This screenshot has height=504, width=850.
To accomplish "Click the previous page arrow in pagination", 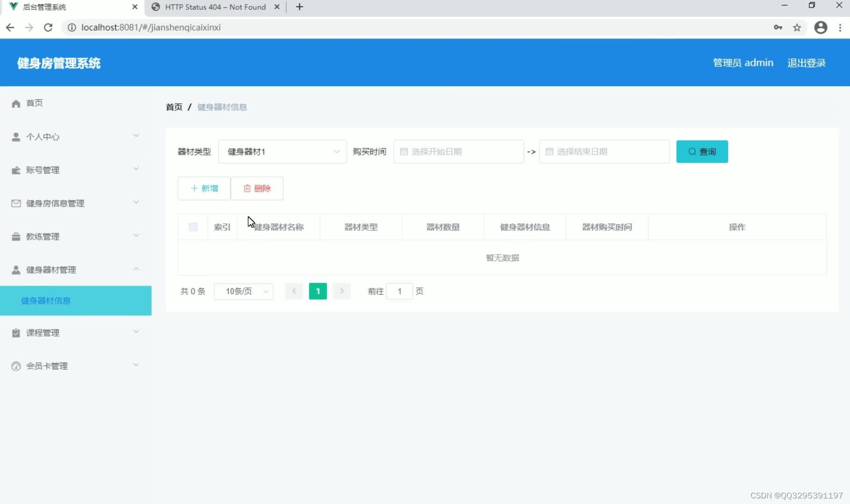I will click(x=294, y=291).
